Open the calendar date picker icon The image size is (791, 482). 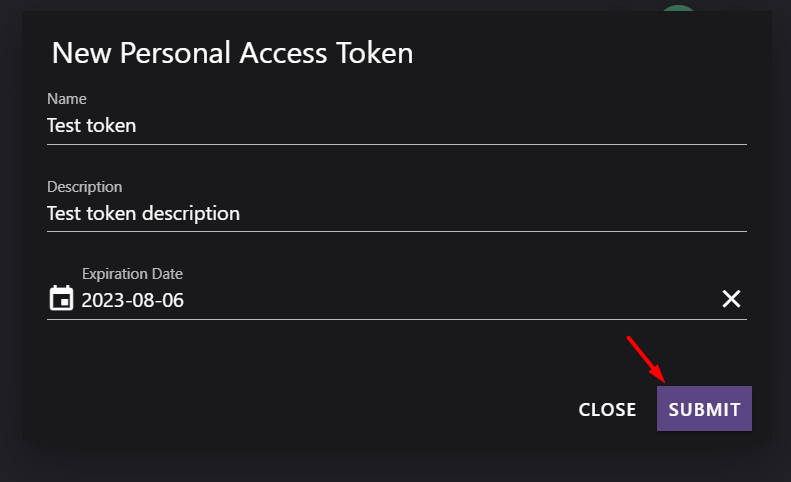tap(61, 299)
